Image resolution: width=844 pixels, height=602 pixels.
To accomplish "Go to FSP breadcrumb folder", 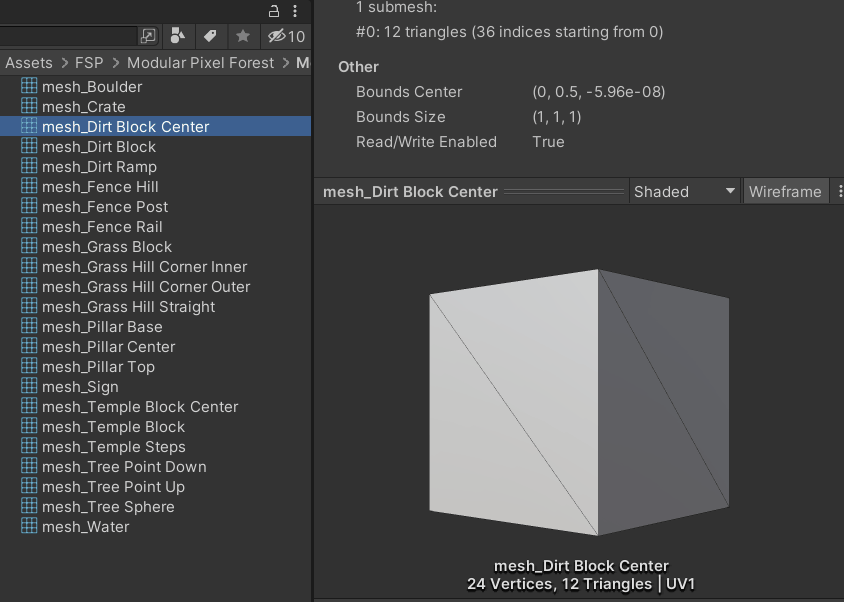I will (x=89, y=63).
